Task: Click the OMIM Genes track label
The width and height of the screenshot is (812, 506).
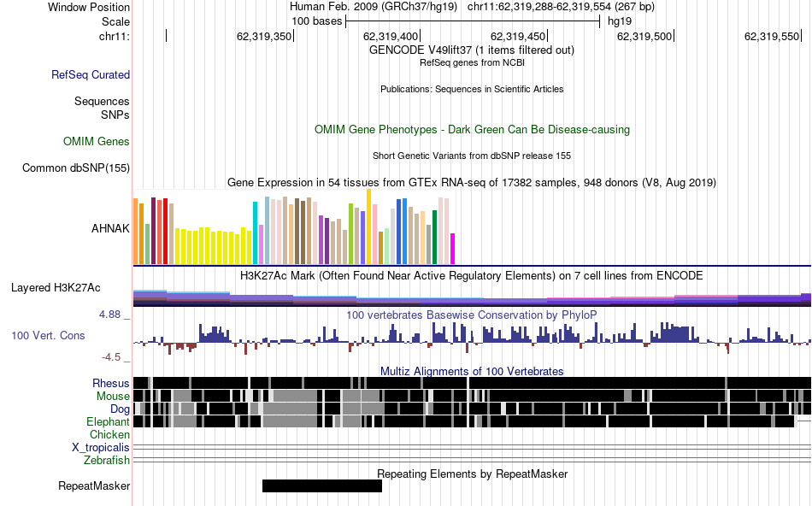Action: coord(97,141)
